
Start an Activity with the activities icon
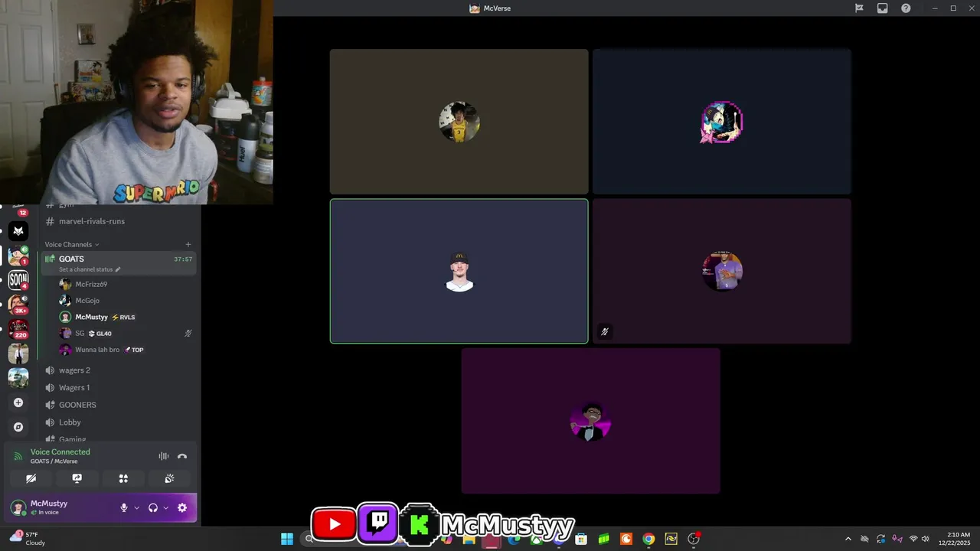[x=123, y=478]
